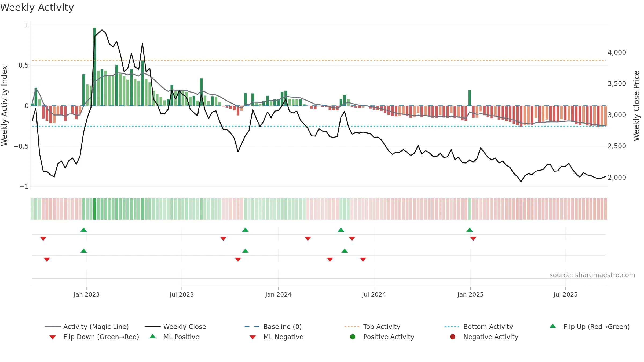Viewport: 644px width, 362px height.
Task: Click the tallest green bar near Jan 2023
Action: 95,67
